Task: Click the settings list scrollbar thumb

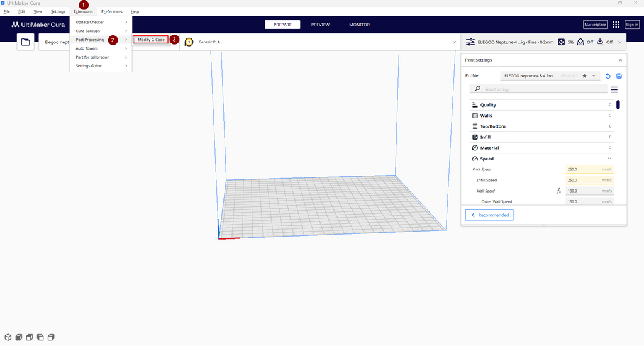Action: pyautogui.click(x=618, y=105)
